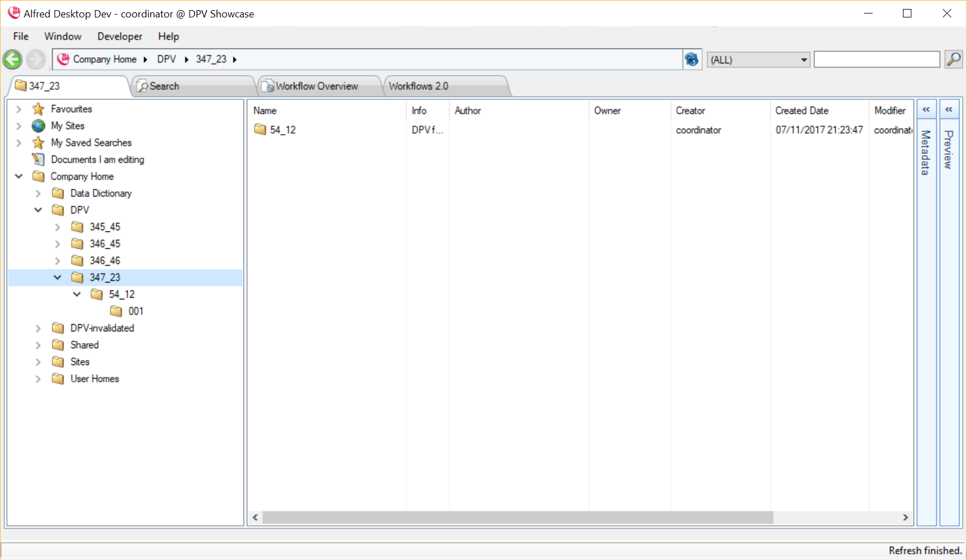Click the My Saved Searches star icon
This screenshot has width=967, height=560.
click(x=38, y=143)
